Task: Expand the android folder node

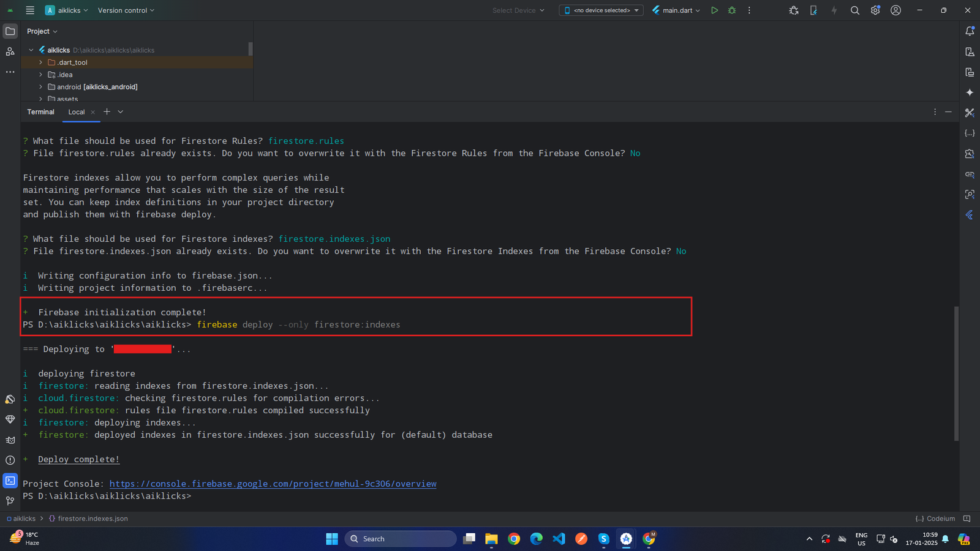Action: tap(41, 87)
